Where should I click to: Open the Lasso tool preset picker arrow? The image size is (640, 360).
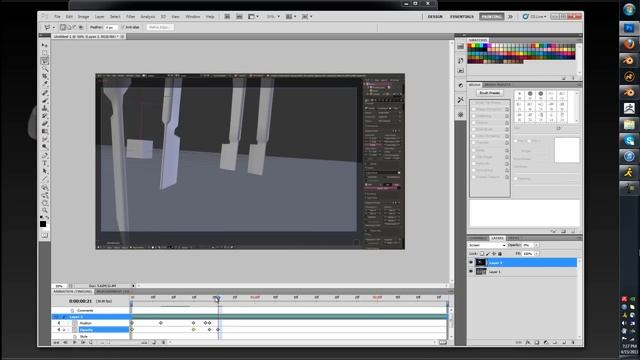pos(54,27)
